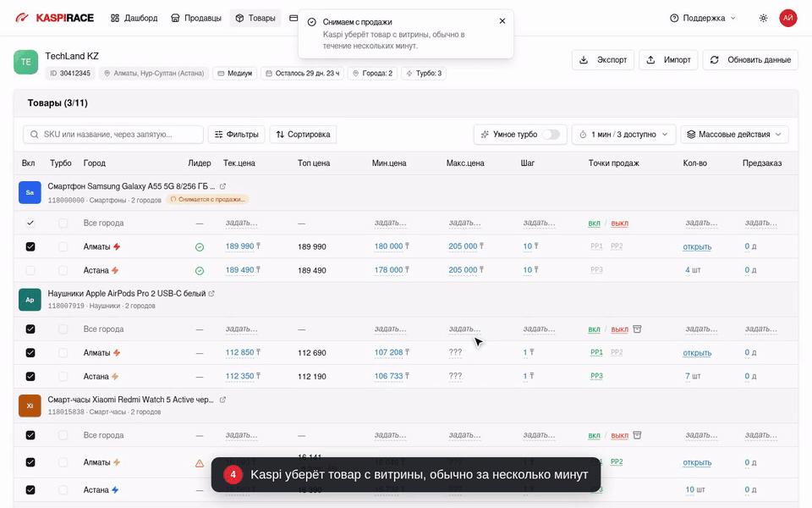
Task: Toggle the light/dark theme sun icon
Action: coord(763,18)
